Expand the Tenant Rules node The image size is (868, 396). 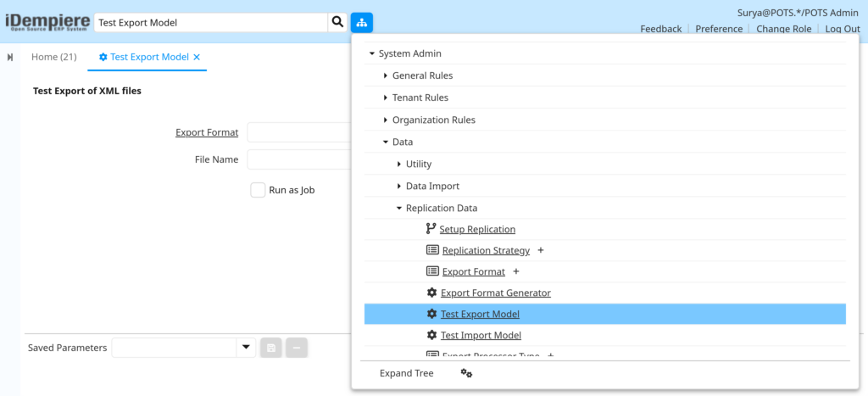[386, 98]
